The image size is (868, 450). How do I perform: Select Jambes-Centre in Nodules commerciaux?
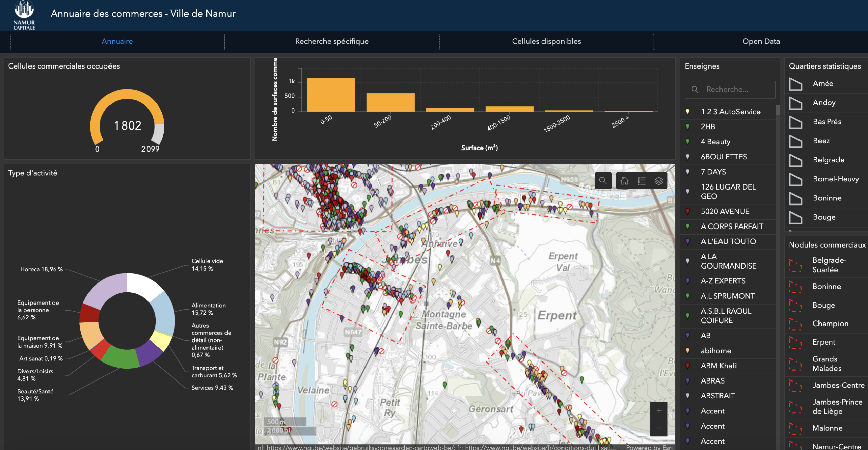coord(838,385)
